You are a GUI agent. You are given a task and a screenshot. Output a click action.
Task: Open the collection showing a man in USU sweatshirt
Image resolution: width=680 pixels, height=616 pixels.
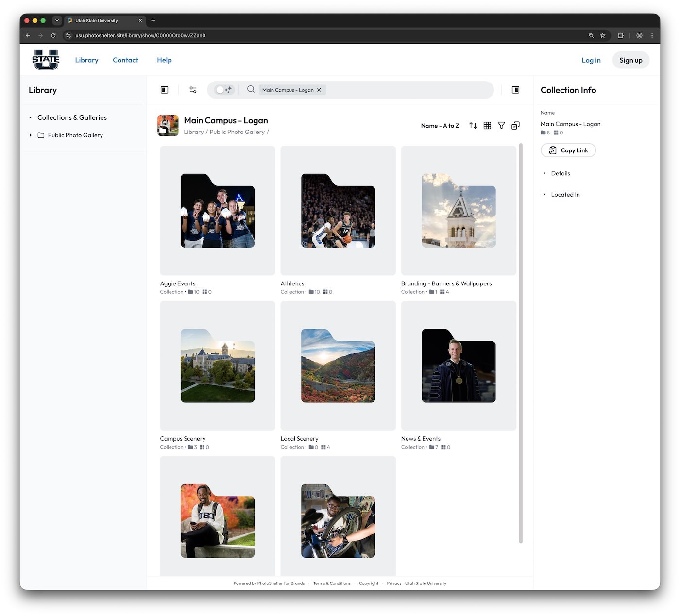click(x=218, y=516)
